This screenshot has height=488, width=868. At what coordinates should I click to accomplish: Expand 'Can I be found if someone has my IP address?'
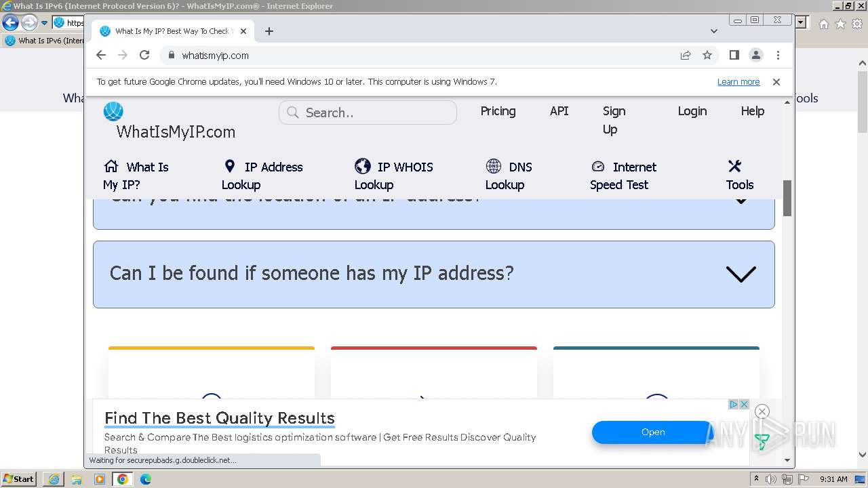tap(434, 274)
